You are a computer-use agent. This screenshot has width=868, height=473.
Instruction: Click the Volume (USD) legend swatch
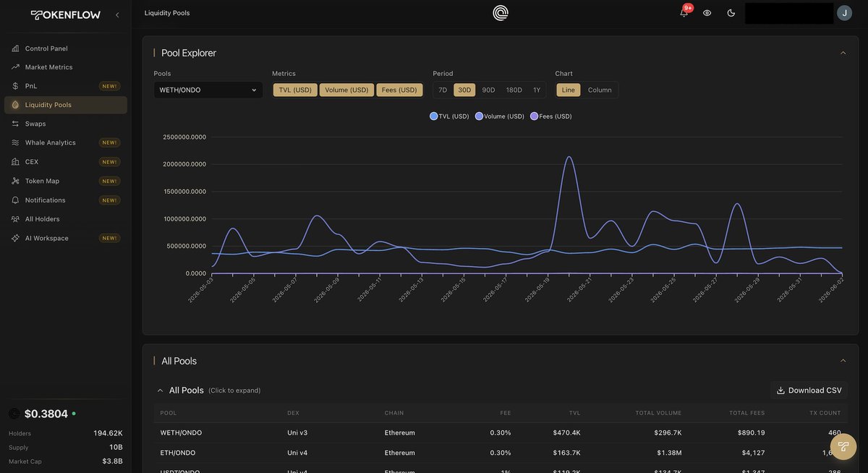[479, 116]
